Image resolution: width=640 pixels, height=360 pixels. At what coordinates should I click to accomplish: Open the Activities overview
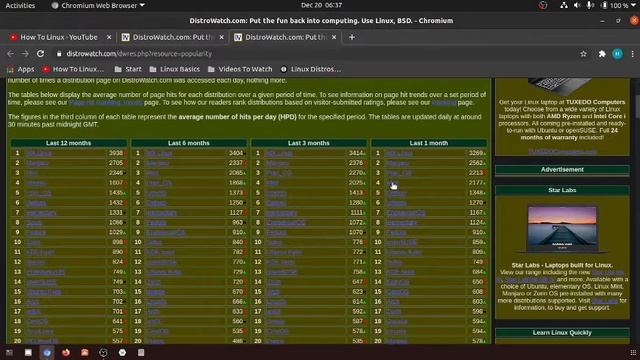[x=20, y=5]
